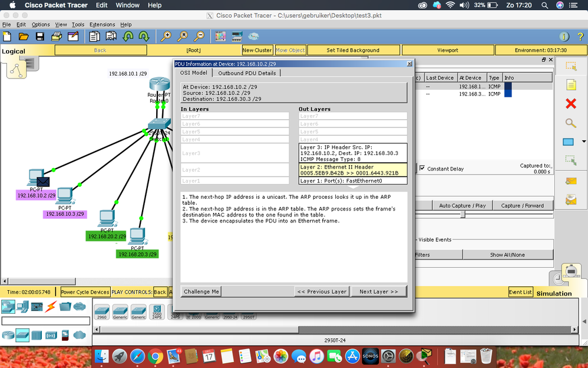This screenshot has width=588, height=368.
Task: Click the device search input field
Action: coord(46,321)
